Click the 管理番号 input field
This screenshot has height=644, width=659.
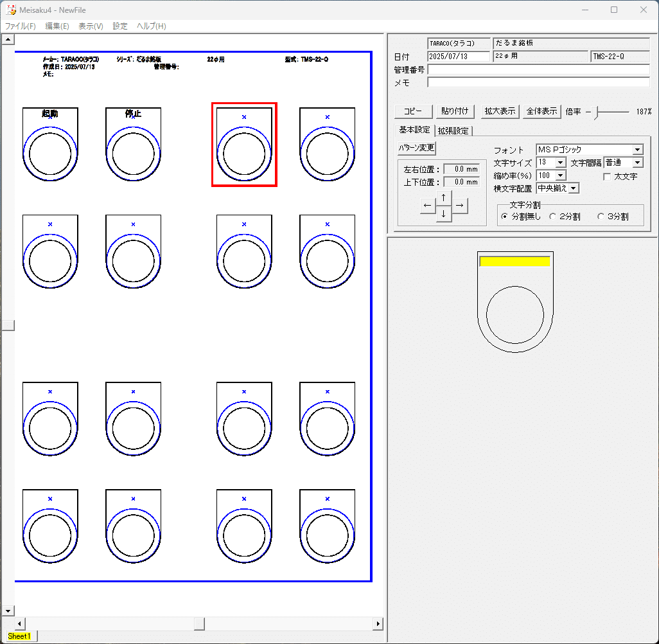(539, 69)
